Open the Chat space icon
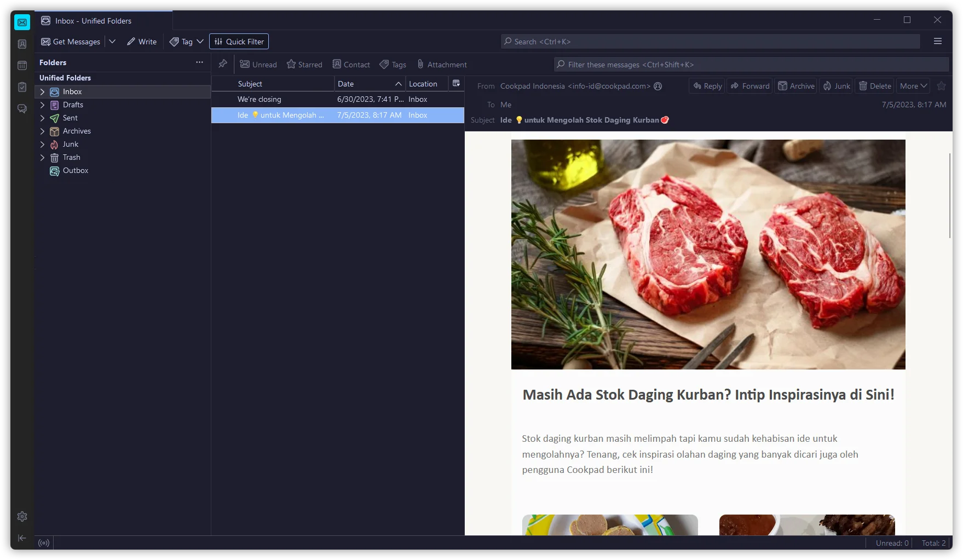This screenshot has height=560, width=963. pyautogui.click(x=22, y=109)
